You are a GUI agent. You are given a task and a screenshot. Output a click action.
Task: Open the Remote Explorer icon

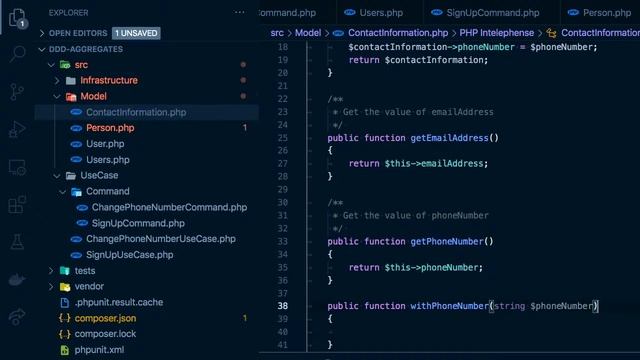[x=17, y=167]
